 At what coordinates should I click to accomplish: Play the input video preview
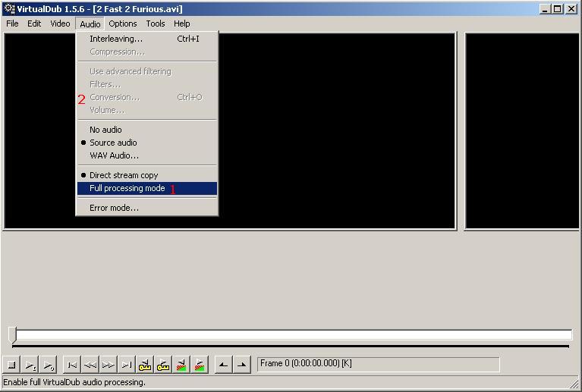tap(30, 365)
